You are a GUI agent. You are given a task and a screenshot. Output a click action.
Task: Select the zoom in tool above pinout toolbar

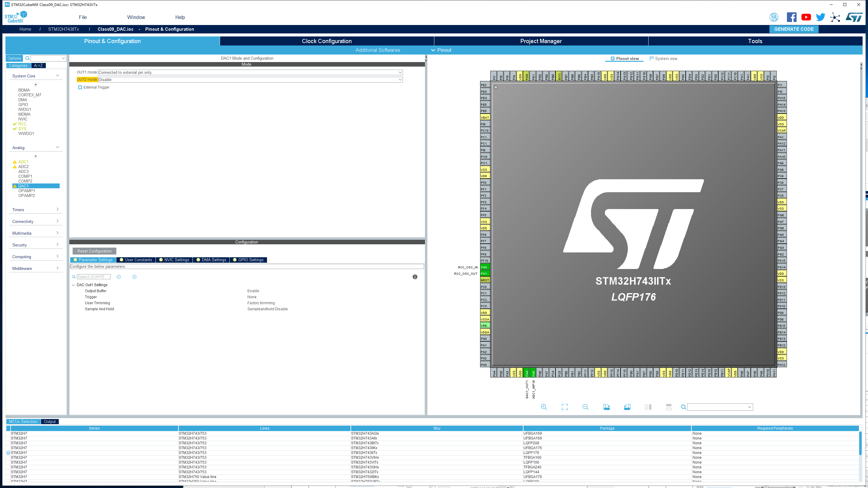(x=544, y=407)
